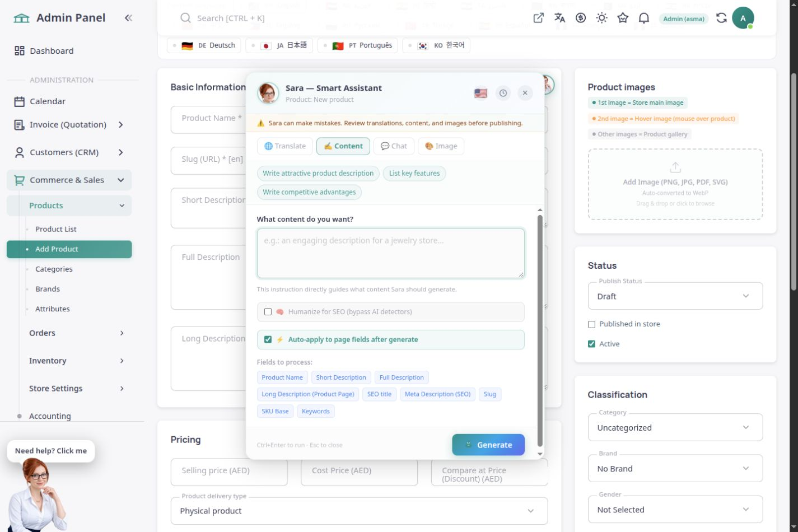Click Selling price (AED) field
798x532 pixels.
pyautogui.click(x=229, y=471)
